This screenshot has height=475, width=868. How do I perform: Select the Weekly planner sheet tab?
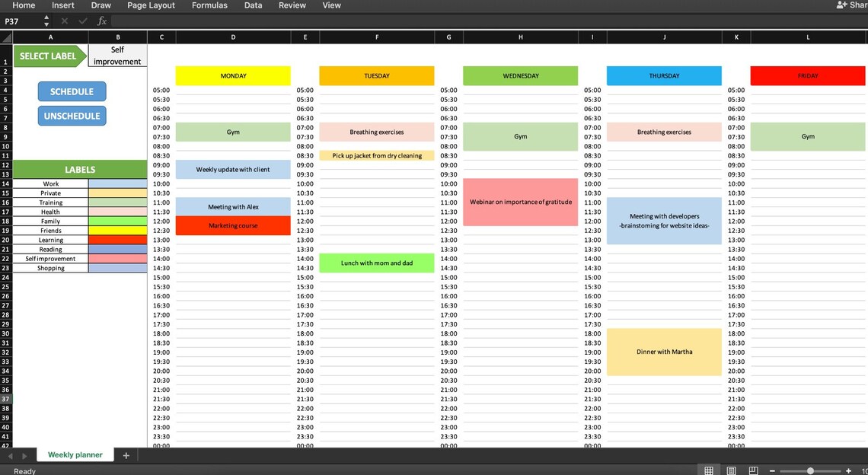74,454
